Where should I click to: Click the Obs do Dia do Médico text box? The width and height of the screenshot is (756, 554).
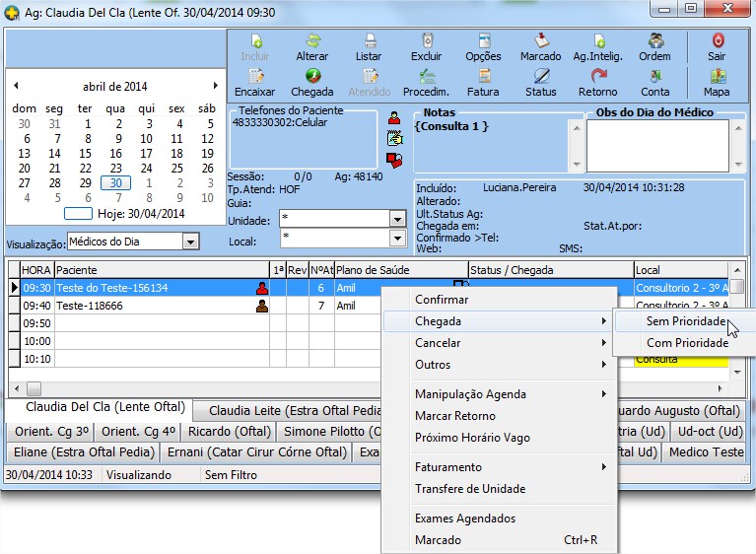[x=663, y=145]
